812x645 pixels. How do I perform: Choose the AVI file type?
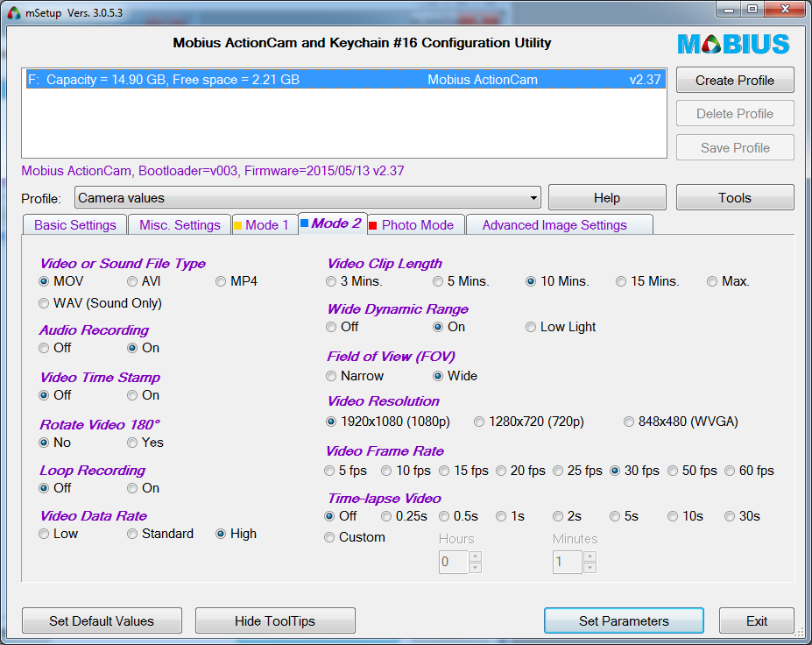(x=144, y=281)
